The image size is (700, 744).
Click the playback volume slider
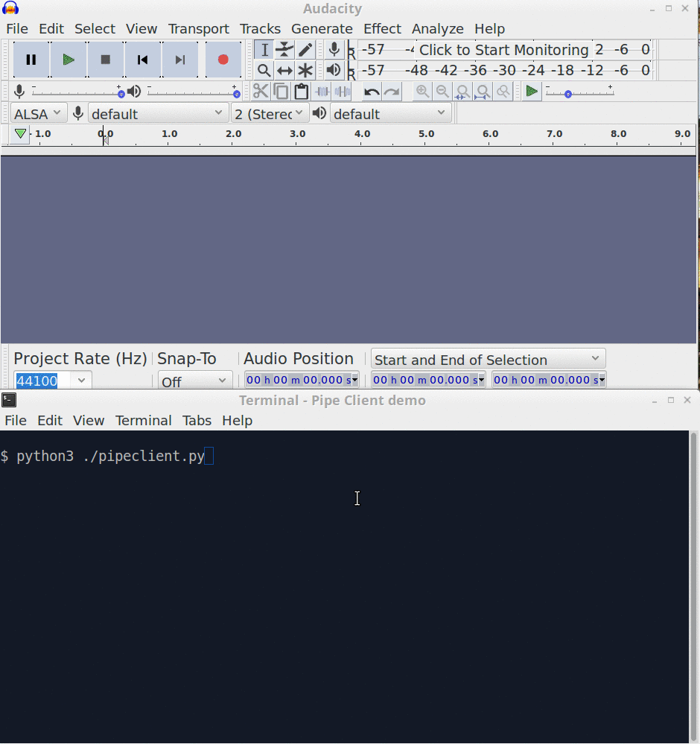[x=193, y=92]
